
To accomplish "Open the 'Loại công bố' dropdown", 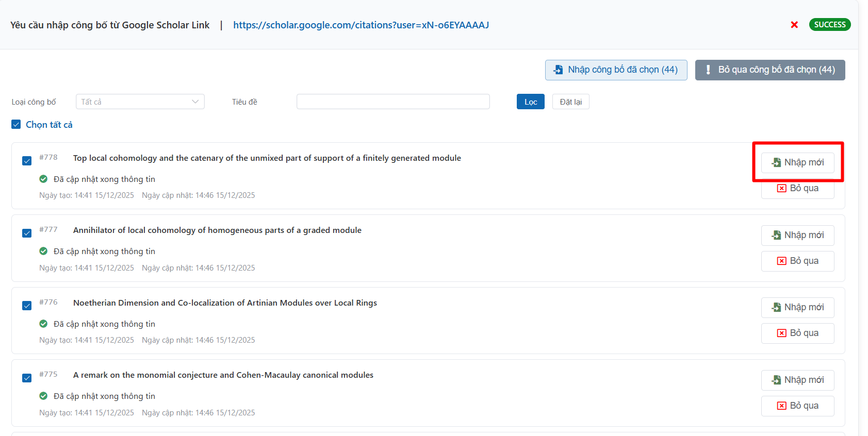I will [x=140, y=102].
